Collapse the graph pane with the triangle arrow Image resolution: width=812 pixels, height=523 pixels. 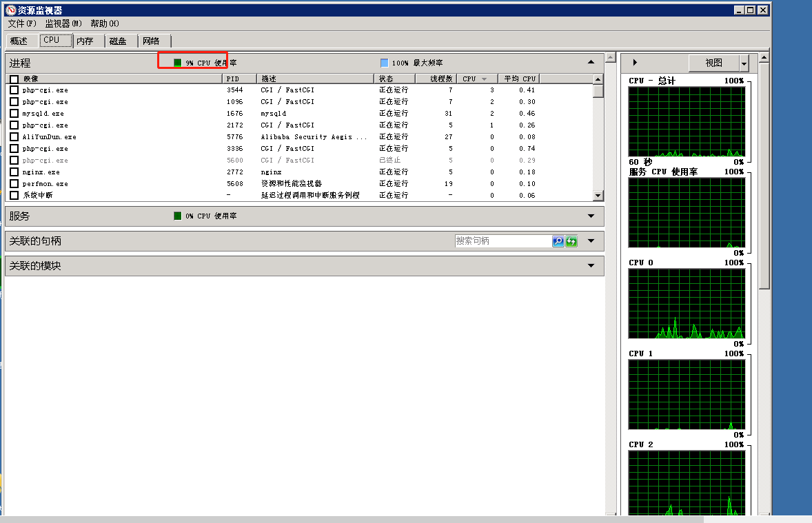pos(635,63)
